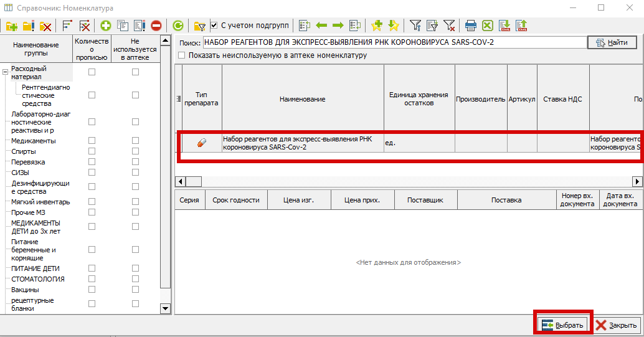Click the red minus delete item icon
The image size is (644, 337).
coord(156,26)
